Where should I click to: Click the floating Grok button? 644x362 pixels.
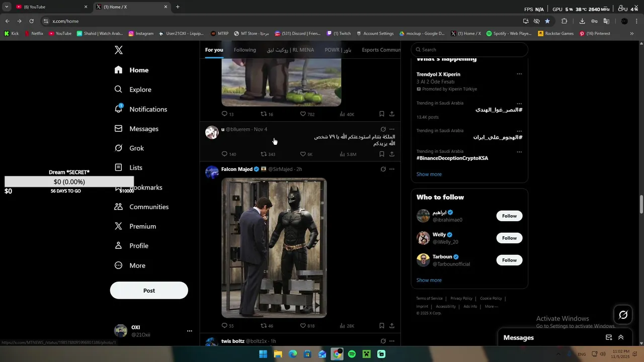[623, 315]
